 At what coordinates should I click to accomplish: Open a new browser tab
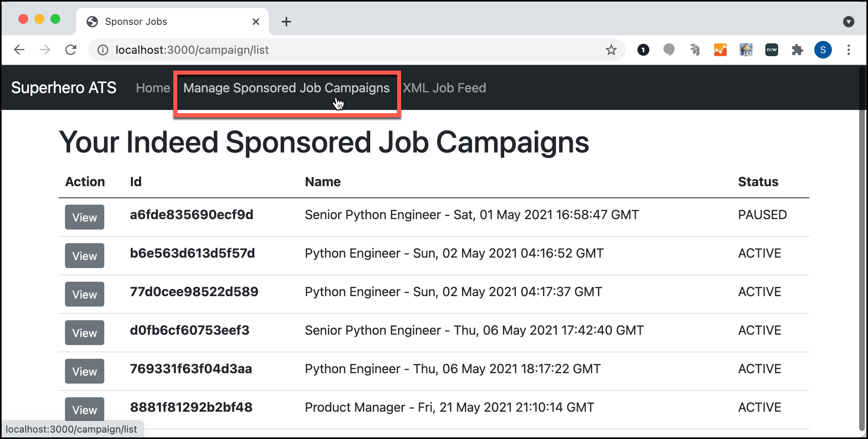click(x=286, y=22)
